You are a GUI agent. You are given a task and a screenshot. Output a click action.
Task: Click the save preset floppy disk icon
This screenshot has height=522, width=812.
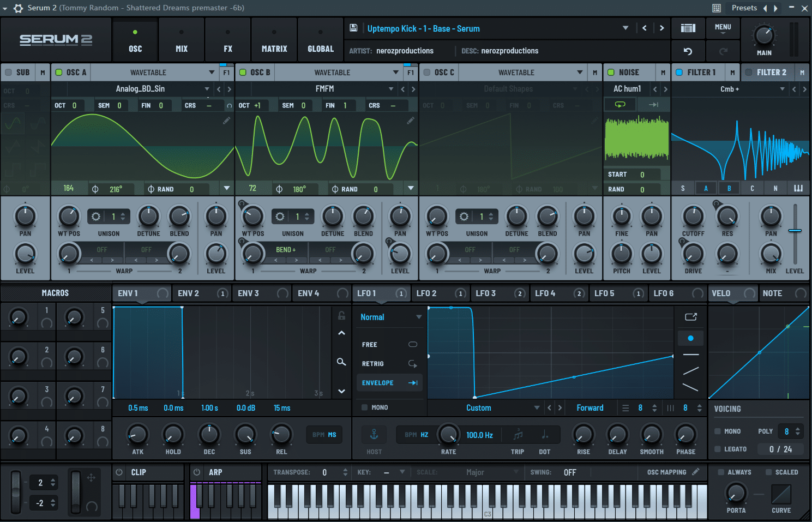click(x=353, y=28)
